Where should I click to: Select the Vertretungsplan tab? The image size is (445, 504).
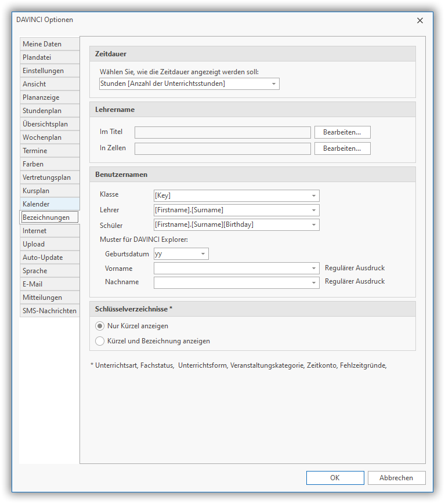(x=49, y=177)
